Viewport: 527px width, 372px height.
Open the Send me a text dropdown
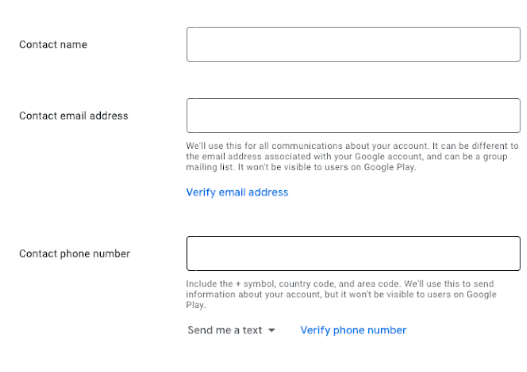pos(231,330)
